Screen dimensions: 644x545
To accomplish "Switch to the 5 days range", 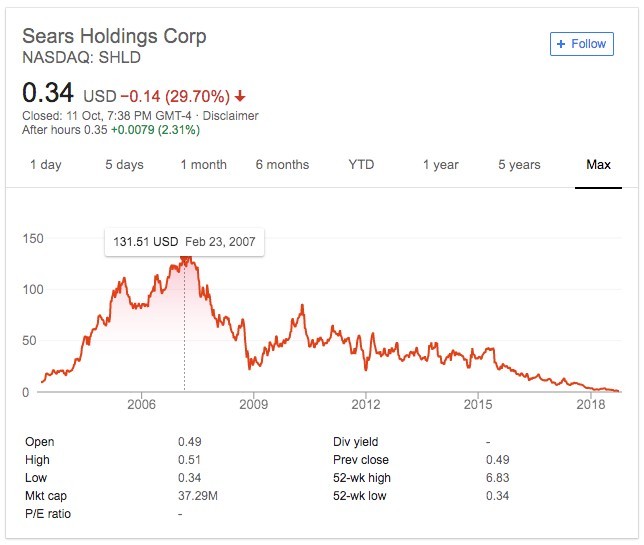I will click(x=124, y=165).
